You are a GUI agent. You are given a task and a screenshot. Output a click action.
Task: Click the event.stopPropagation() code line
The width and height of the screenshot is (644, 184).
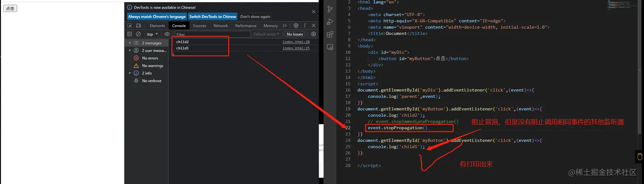[397, 127]
